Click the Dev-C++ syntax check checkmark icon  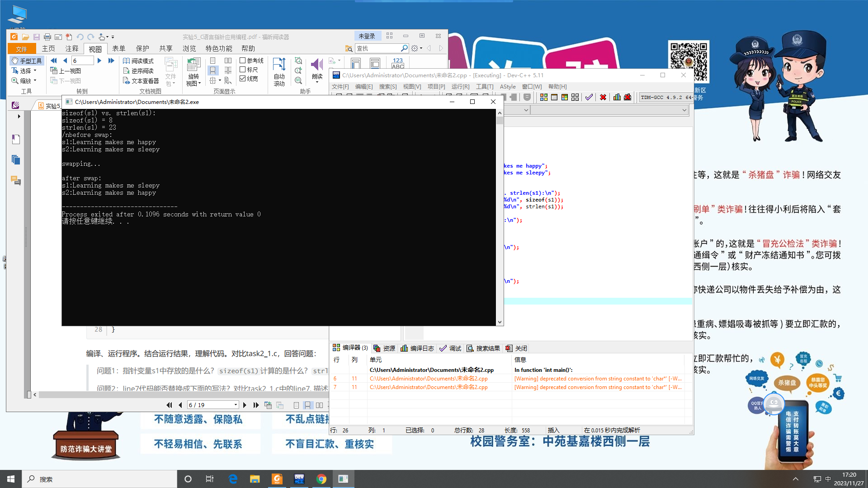(589, 97)
